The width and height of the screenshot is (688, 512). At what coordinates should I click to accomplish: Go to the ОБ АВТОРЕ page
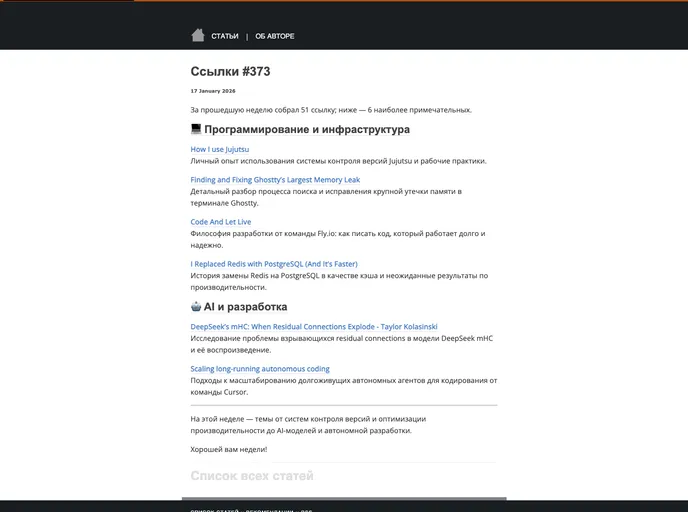click(275, 36)
